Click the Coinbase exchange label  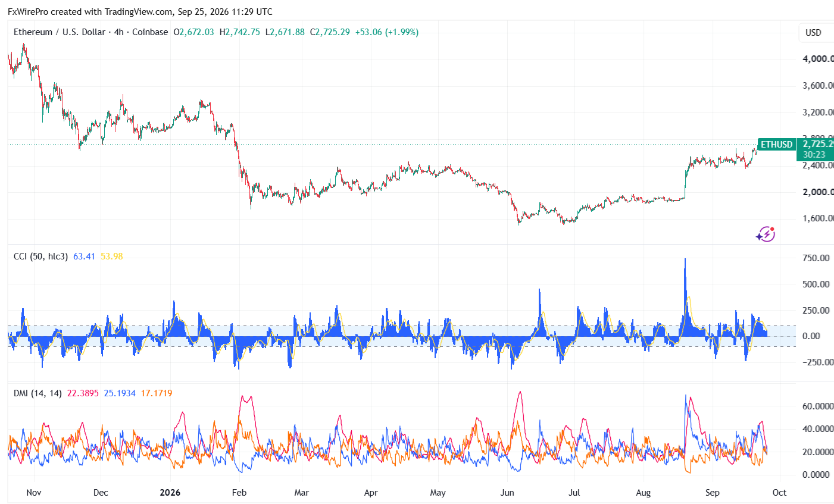150,32
